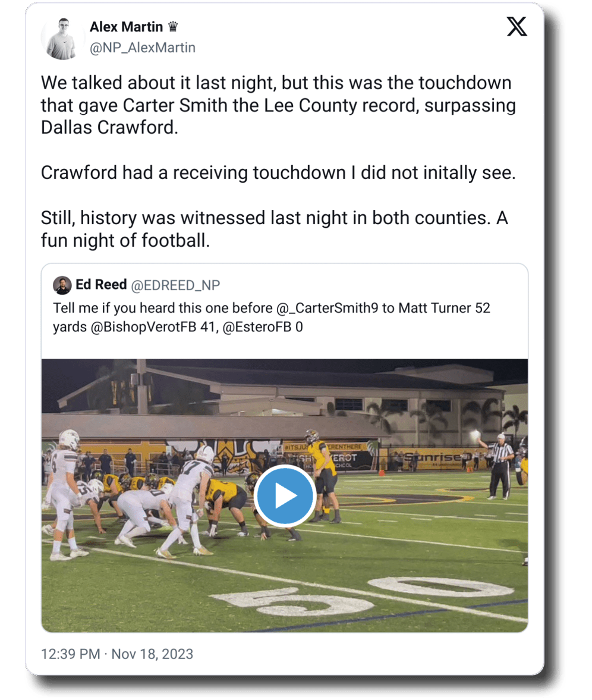Click the "Still, history was witnessed" paragraph
The width and height of the screenshot is (592, 700).
point(274,230)
